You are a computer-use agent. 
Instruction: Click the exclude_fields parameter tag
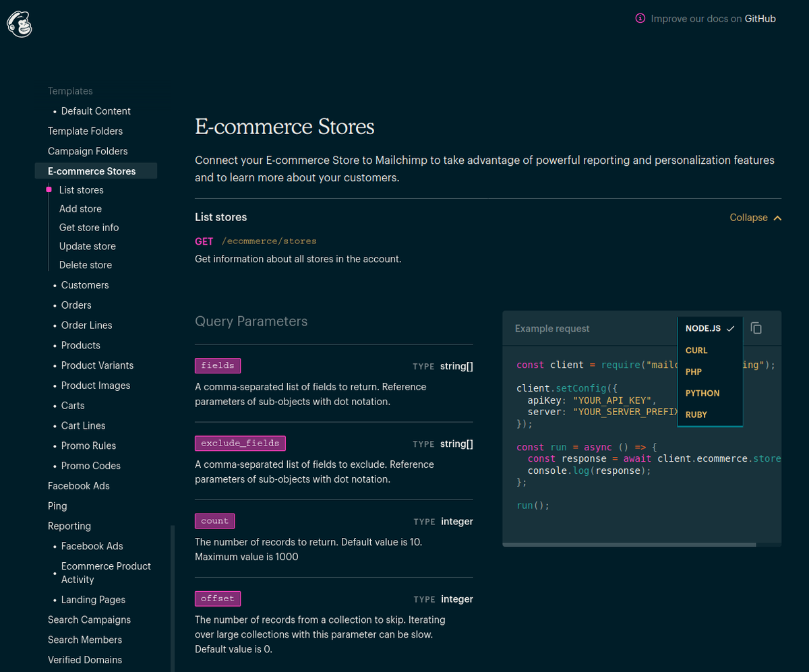tap(241, 444)
